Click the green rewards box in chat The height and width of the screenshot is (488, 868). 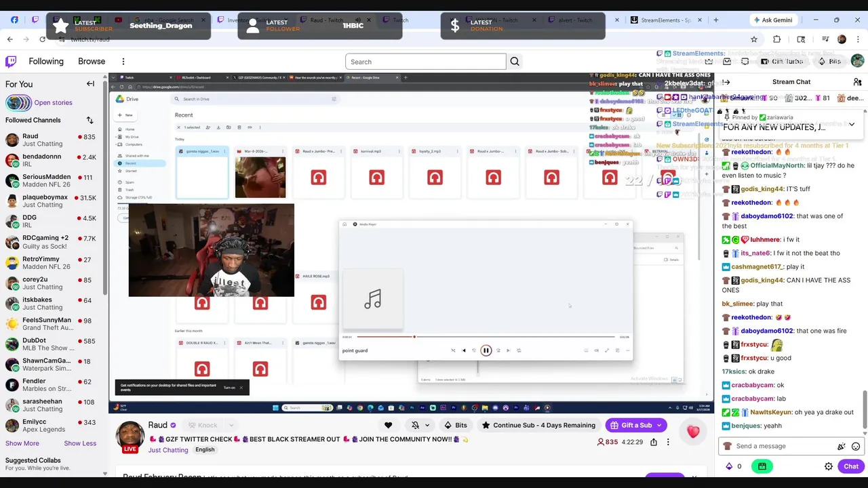(x=762, y=466)
